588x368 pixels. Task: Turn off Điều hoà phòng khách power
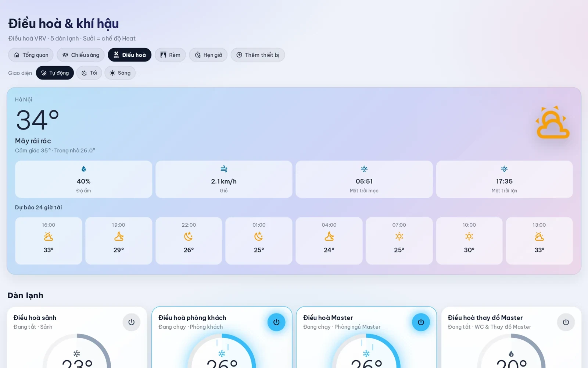tap(276, 322)
